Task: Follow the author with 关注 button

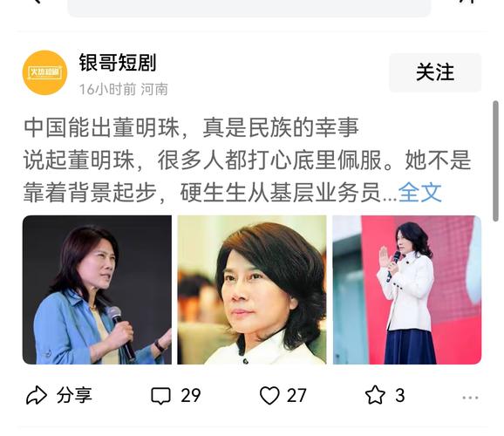Action: (435, 72)
